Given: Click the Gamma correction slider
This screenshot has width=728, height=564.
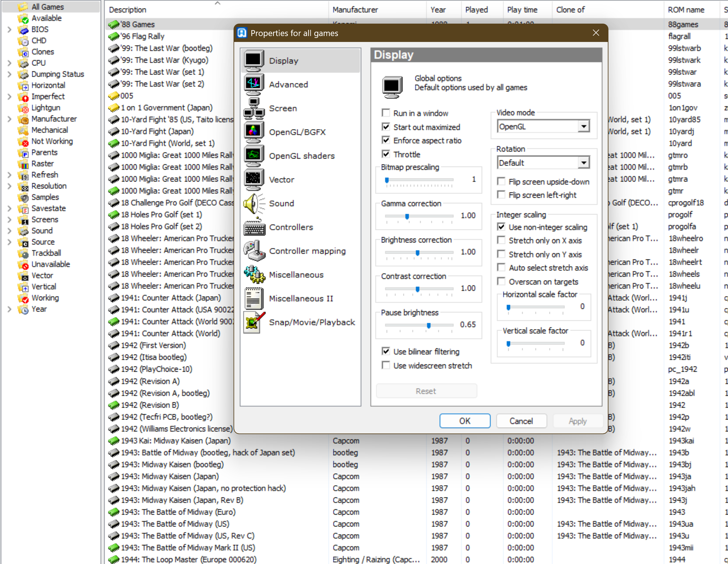Looking at the screenshot, I should [419, 217].
